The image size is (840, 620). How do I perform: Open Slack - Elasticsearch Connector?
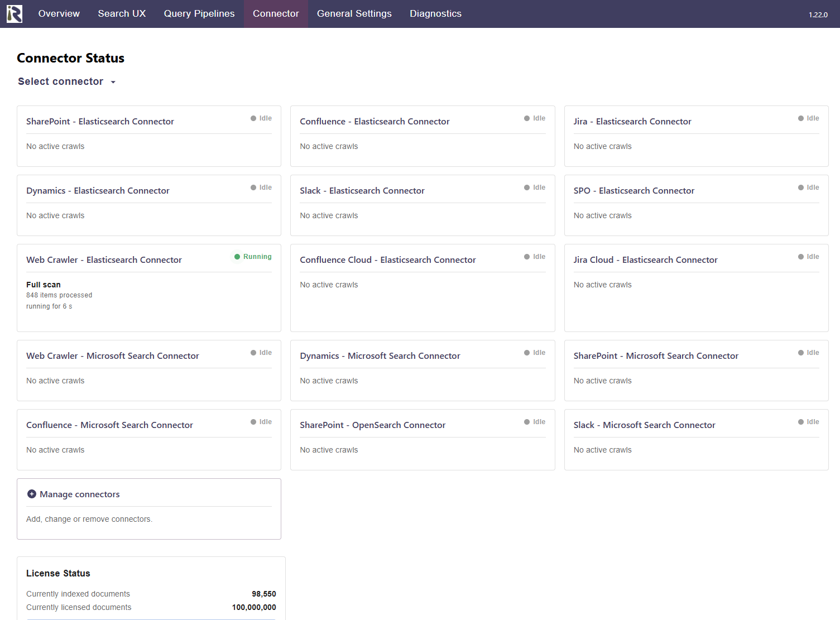[x=362, y=191]
